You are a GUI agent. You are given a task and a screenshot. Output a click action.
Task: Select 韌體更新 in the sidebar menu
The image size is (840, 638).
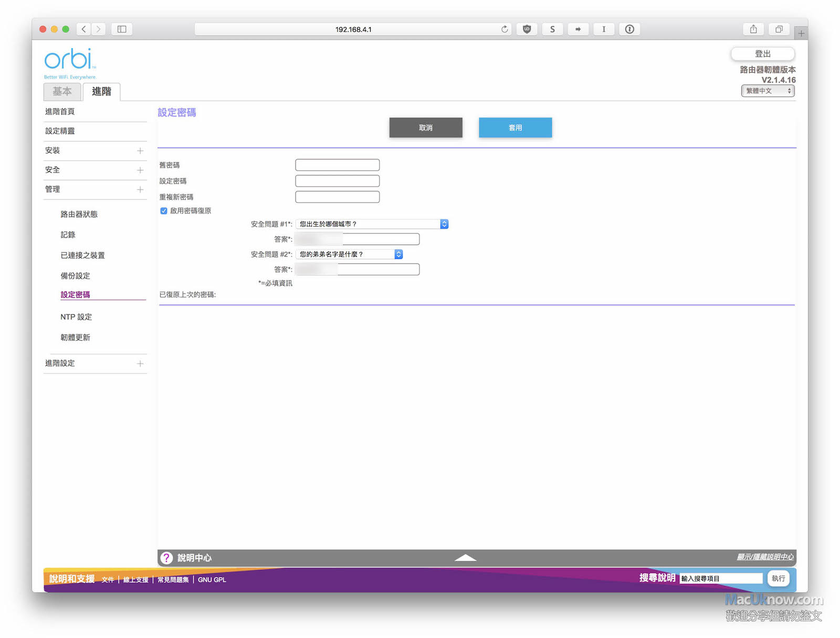tap(75, 338)
